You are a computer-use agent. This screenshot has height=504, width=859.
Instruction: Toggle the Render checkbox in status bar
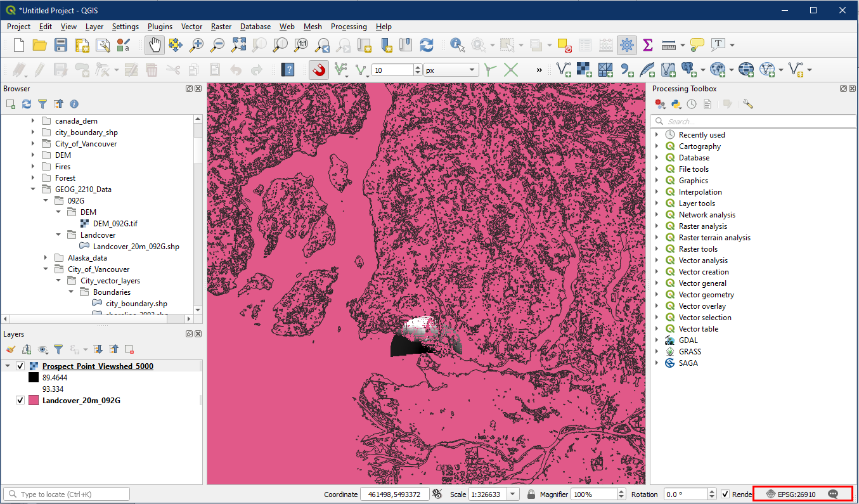725,494
